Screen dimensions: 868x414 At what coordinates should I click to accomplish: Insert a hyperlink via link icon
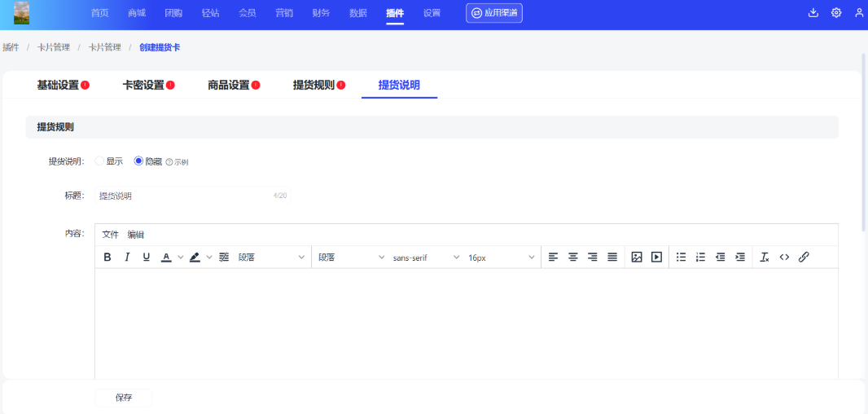point(804,258)
